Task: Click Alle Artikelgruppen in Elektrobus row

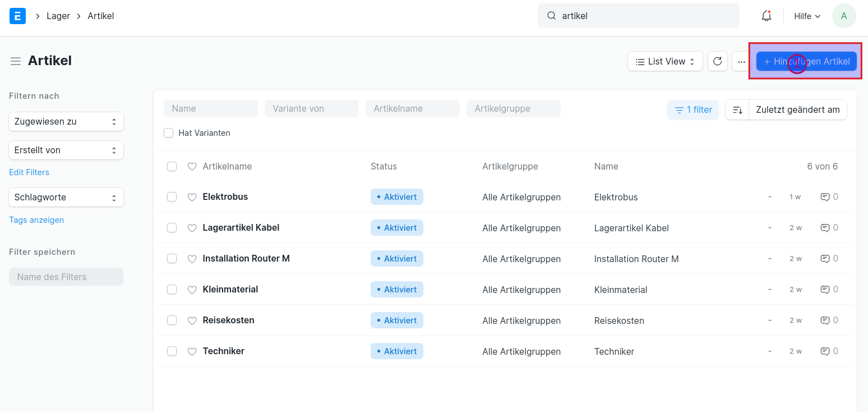Action: click(521, 197)
